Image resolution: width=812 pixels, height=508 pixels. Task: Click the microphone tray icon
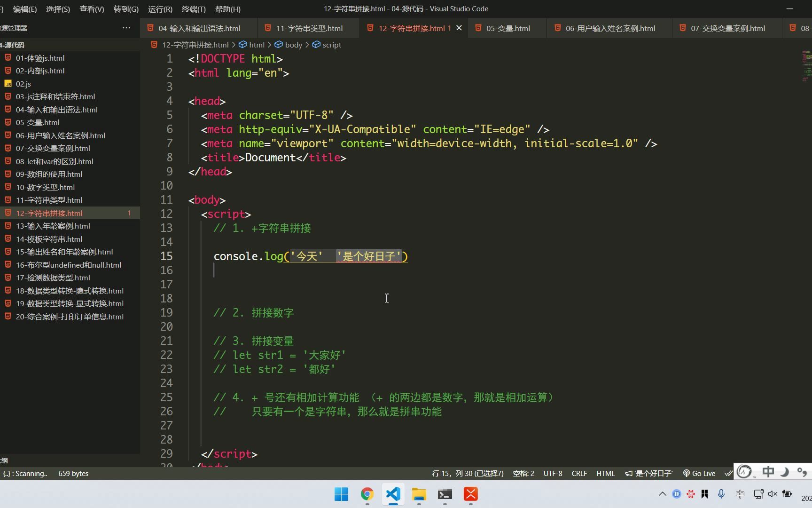click(721, 494)
